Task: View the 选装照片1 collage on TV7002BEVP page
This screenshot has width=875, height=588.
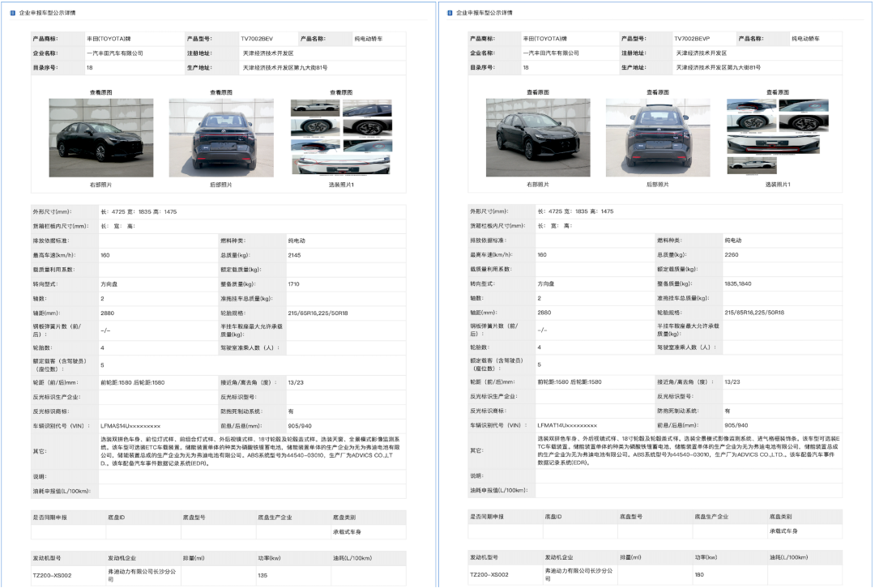Action: (x=778, y=137)
